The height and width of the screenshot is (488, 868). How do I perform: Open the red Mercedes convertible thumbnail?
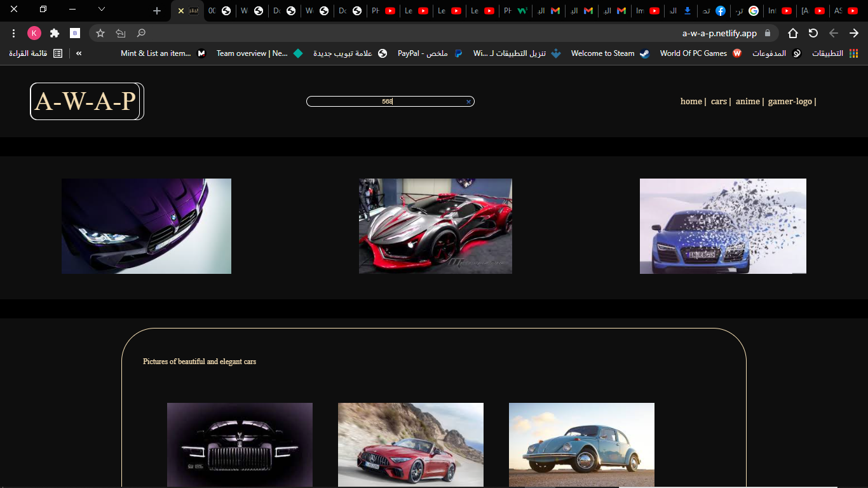[x=410, y=444]
